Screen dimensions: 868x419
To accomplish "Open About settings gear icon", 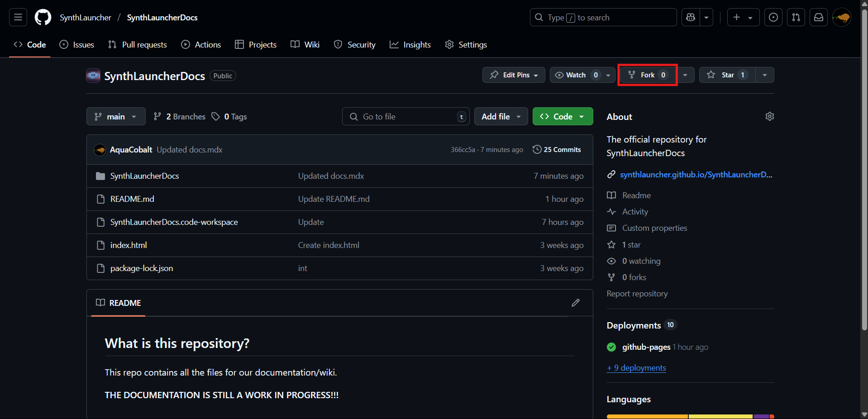I will pyautogui.click(x=769, y=116).
